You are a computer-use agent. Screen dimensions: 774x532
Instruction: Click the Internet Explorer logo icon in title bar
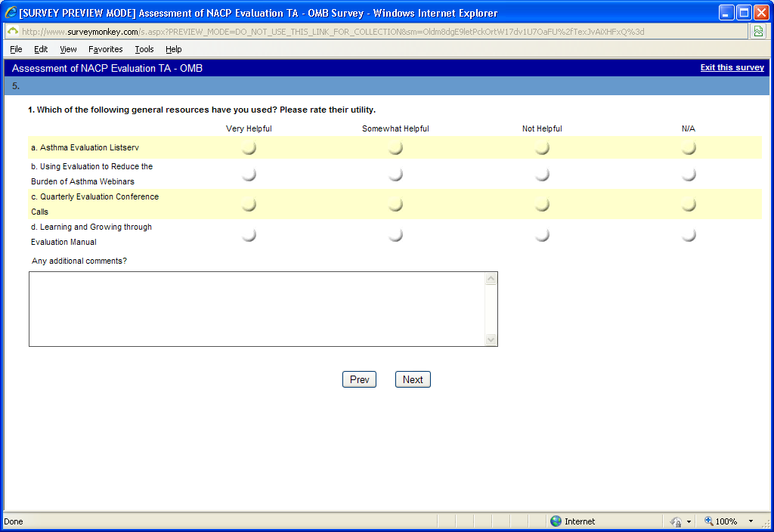click(11, 12)
